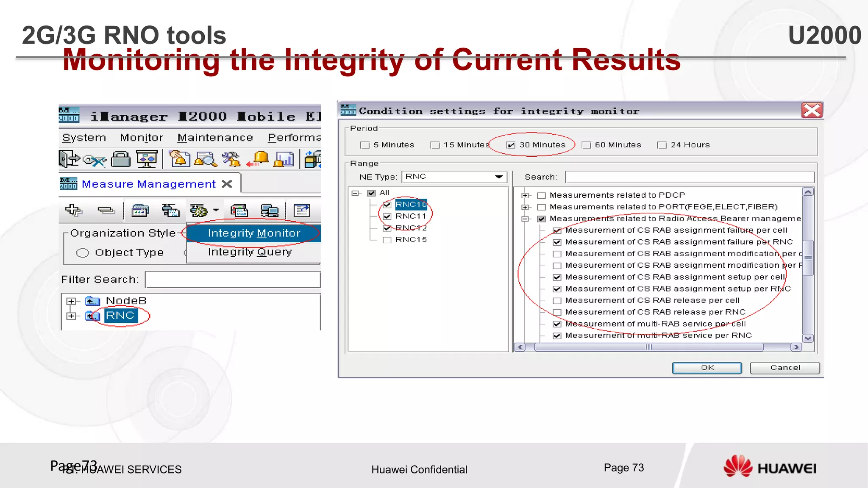Click the minus collapse-all icon
This screenshot has height=488, width=868.
click(x=106, y=210)
